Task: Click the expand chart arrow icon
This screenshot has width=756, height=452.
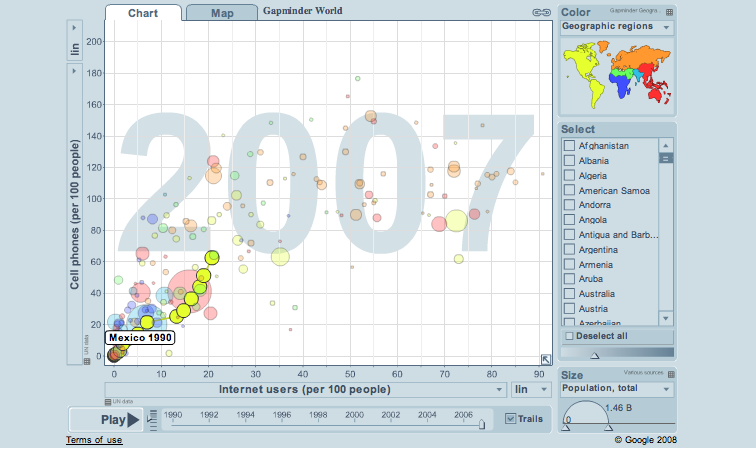Action: [545, 359]
